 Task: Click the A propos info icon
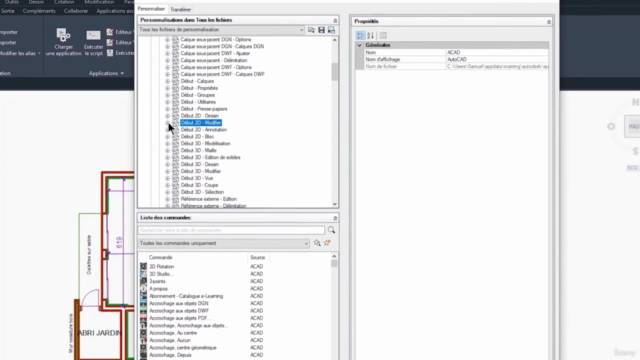[143, 289]
